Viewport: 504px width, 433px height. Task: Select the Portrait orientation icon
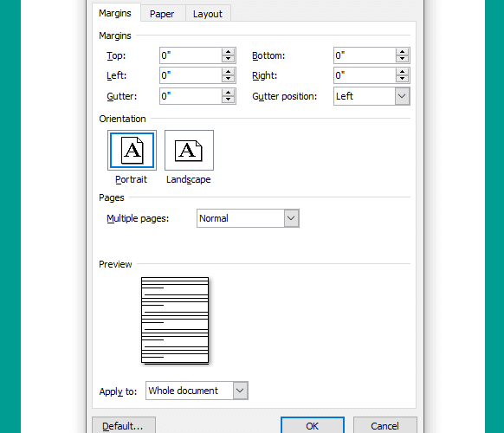coord(132,150)
